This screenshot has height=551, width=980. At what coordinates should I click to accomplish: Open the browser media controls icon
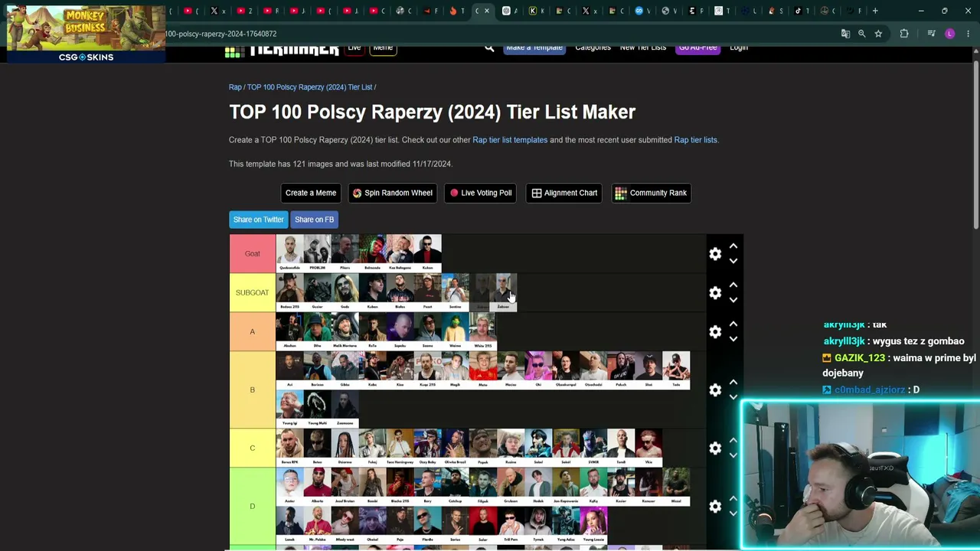[x=931, y=34]
